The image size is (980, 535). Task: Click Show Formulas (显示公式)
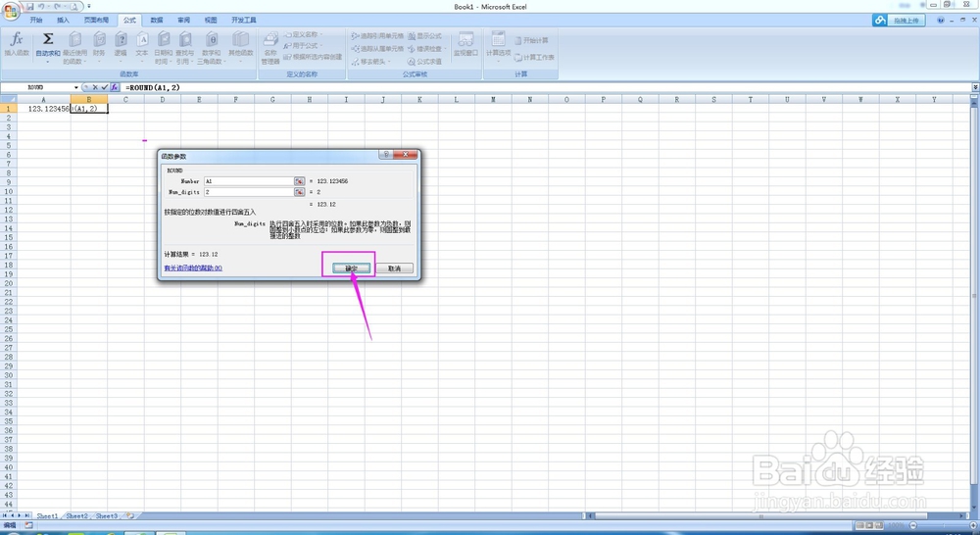tap(425, 36)
